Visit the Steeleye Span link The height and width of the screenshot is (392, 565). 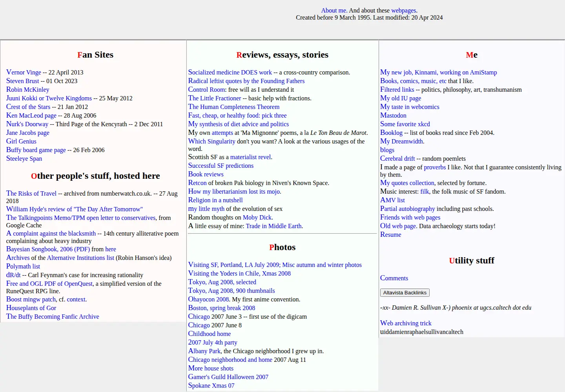pyautogui.click(x=24, y=158)
